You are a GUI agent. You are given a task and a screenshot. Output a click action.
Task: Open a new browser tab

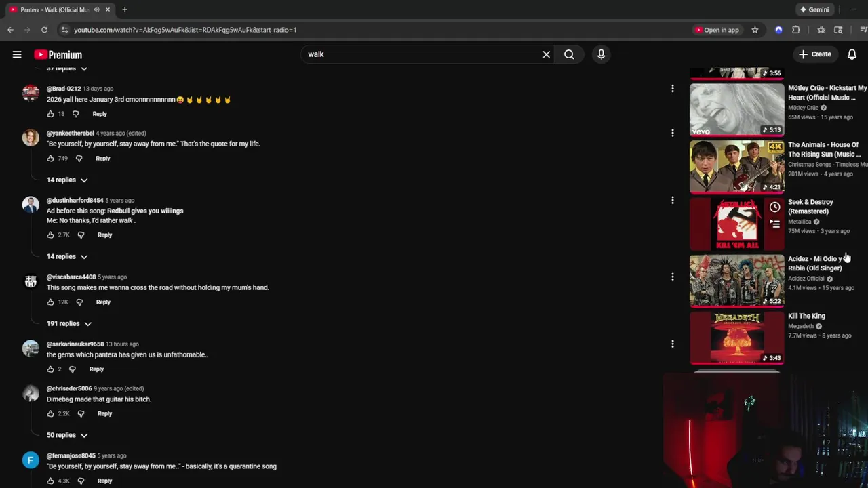[125, 9]
